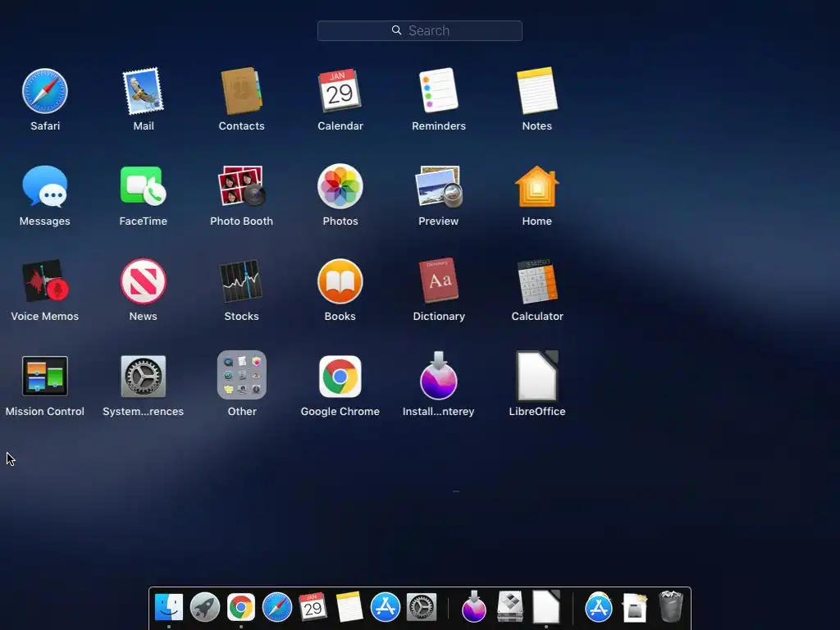Image resolution: width=840 pixels, height=630 pixels.
Task: Open Safari from the Launchpad grid
Action: (45, 91)
